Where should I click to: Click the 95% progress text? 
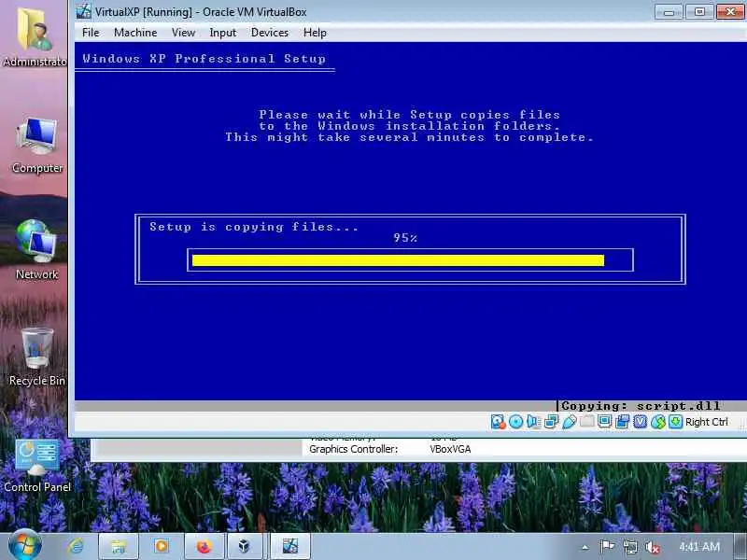(x=405, y=238)
